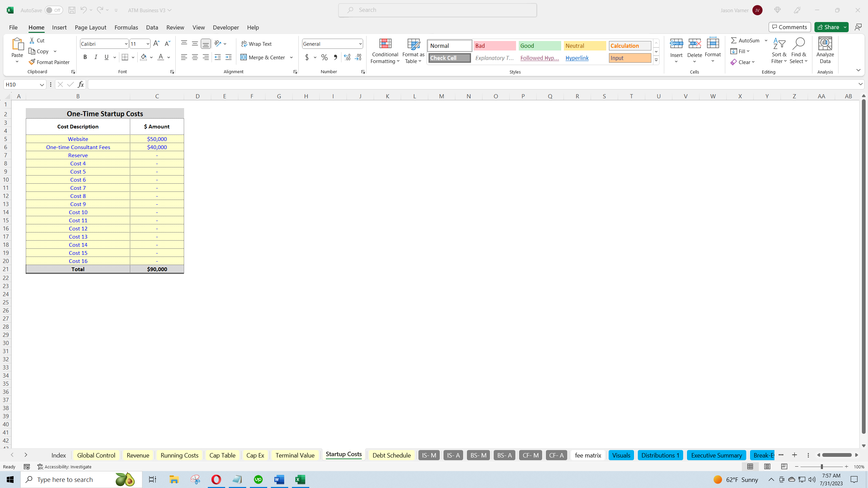This screenshot has width=868, height=488.
Task: Expand the cell styles gallery
Action: (656, 60)
